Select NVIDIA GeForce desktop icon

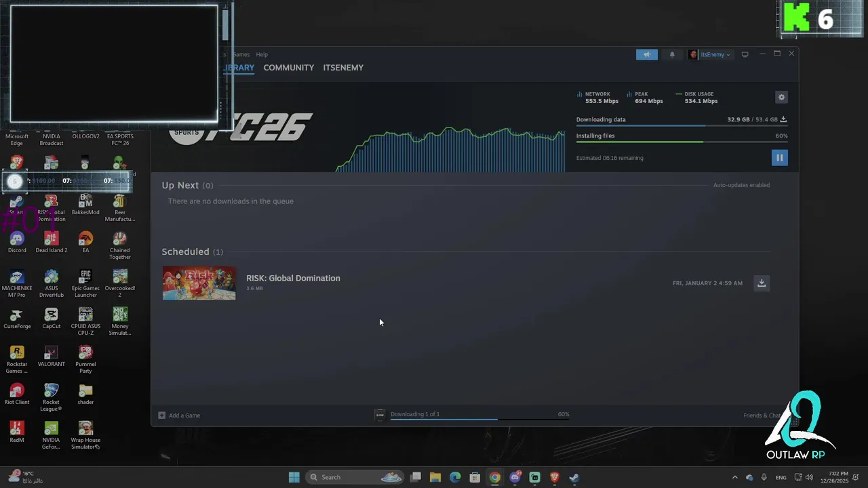[x=52, y=435]
